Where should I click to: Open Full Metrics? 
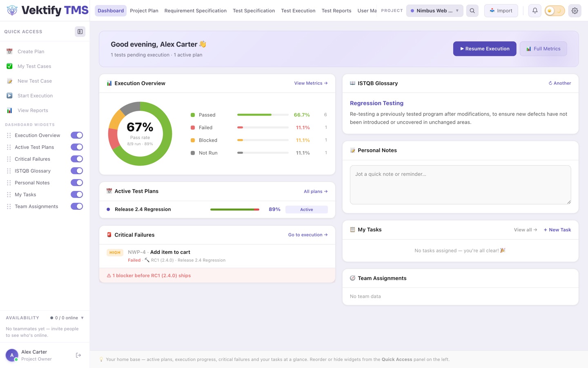(543, 49)
